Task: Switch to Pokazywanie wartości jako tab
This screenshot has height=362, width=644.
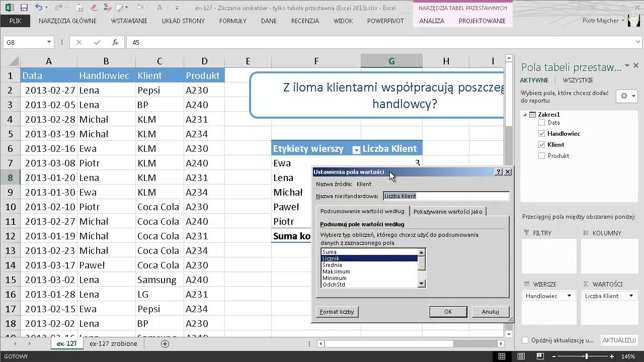Action: (x=448, y=212)
